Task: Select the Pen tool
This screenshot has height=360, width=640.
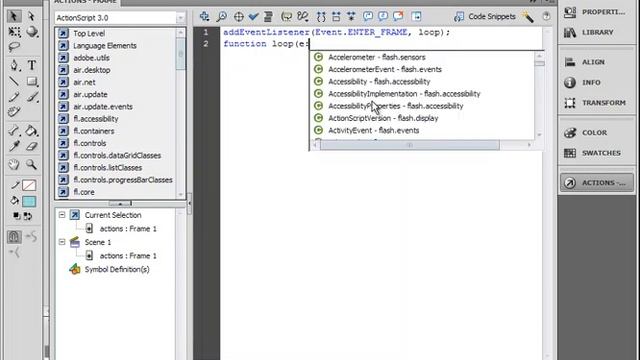Action: 14,65
